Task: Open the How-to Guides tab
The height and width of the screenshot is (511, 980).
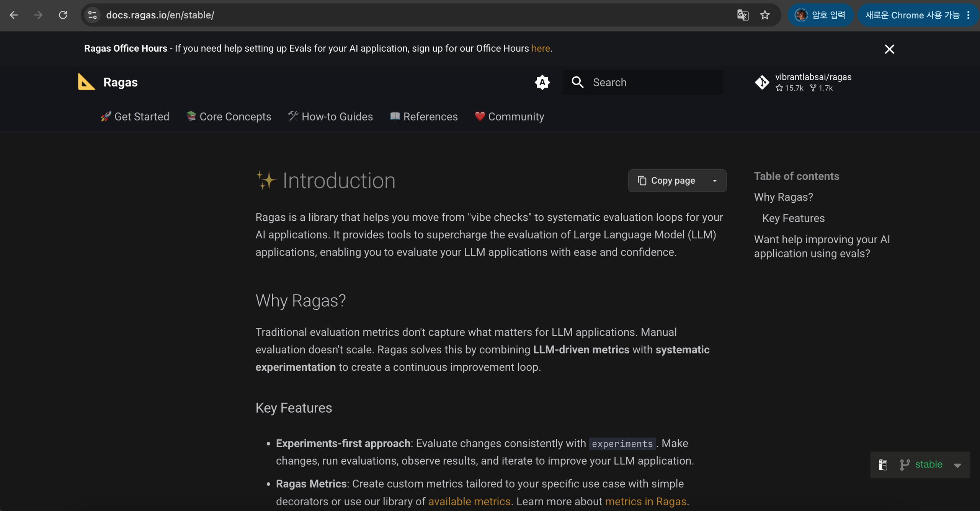Action: [330, 117]
